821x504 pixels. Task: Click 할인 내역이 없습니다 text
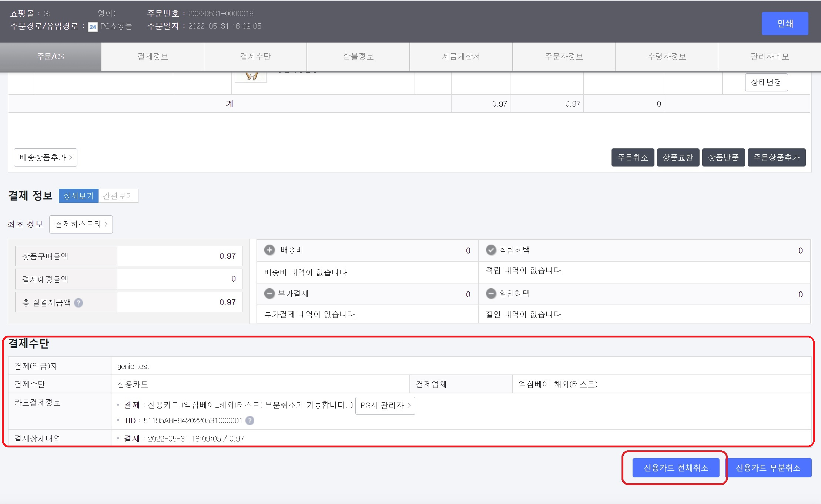coord(524,315)
